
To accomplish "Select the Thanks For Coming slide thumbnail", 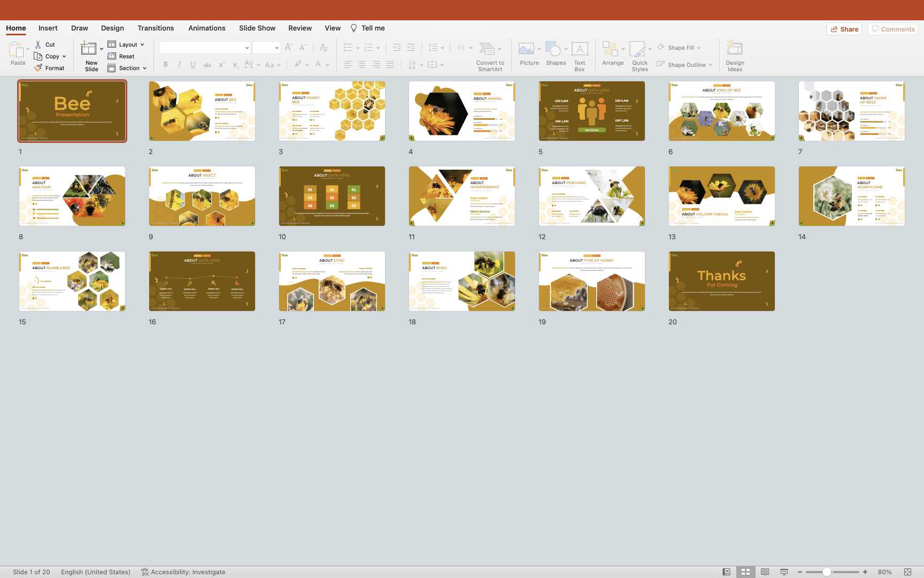I will 721,281.
